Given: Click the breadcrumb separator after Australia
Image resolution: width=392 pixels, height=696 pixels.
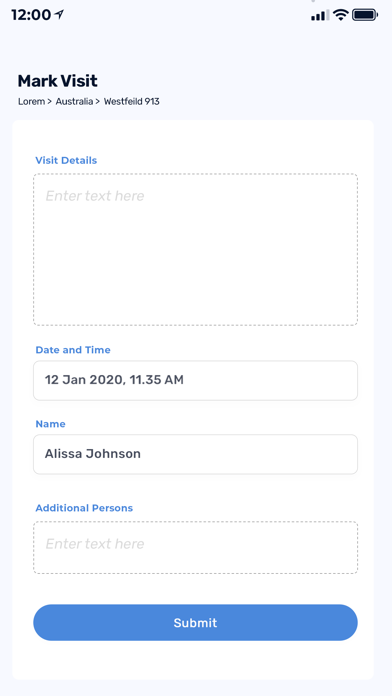Looking at the screenshot, I should pyautogui.click(x=98, y=102).
